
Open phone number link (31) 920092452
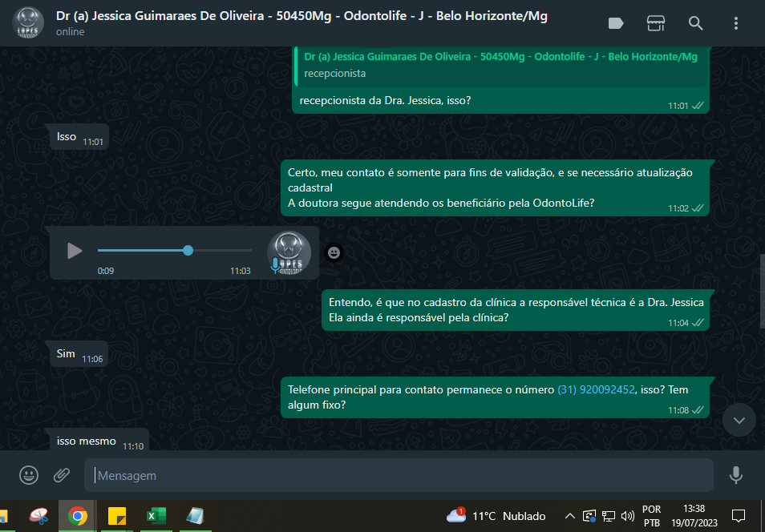596,389
